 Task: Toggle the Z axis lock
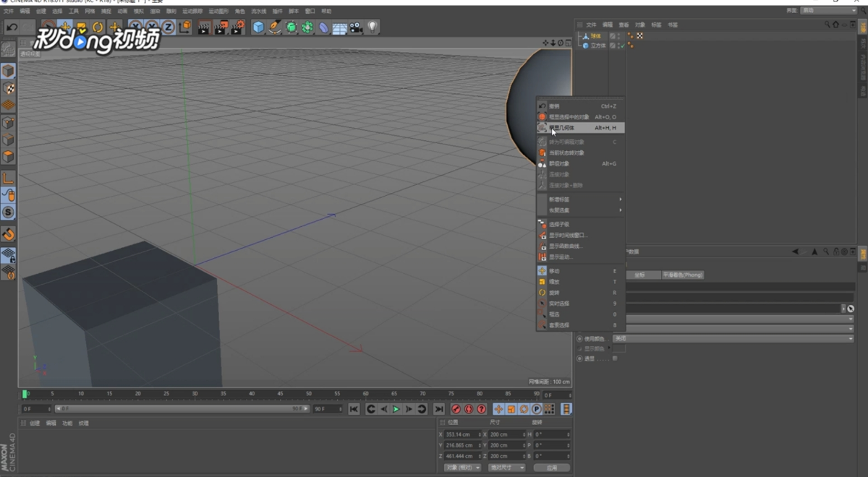(x=169, y=27)
